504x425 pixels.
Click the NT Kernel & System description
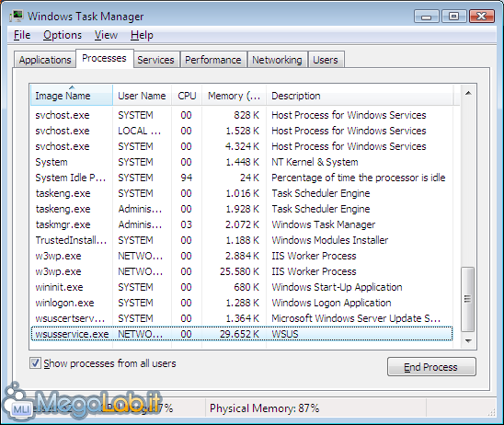(x=315, y=162)
